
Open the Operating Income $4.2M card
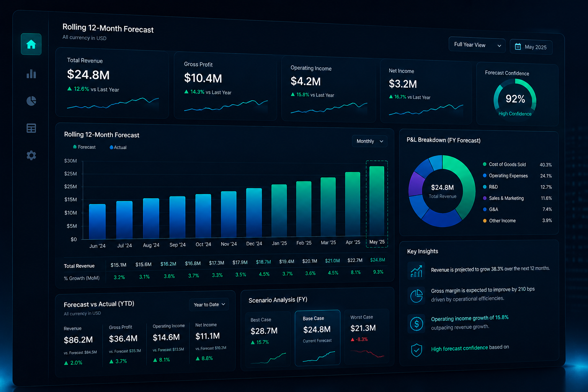[328, 89]
